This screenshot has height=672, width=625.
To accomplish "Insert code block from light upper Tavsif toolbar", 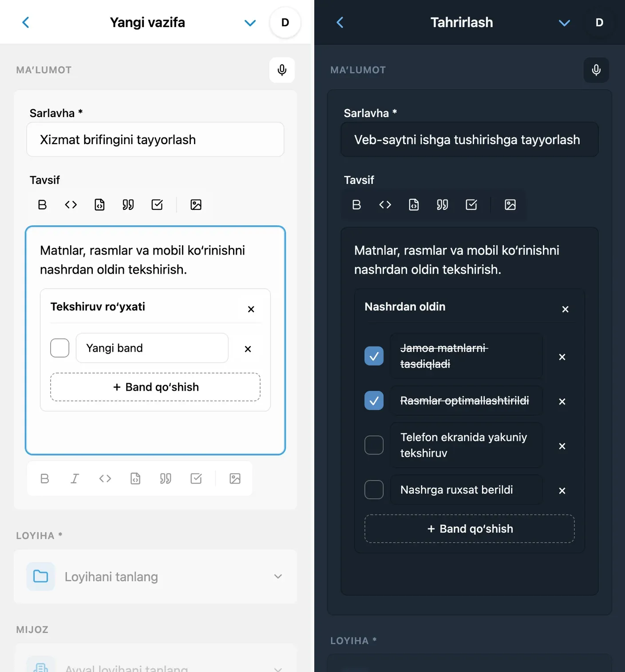I will [x=99, y=205].
